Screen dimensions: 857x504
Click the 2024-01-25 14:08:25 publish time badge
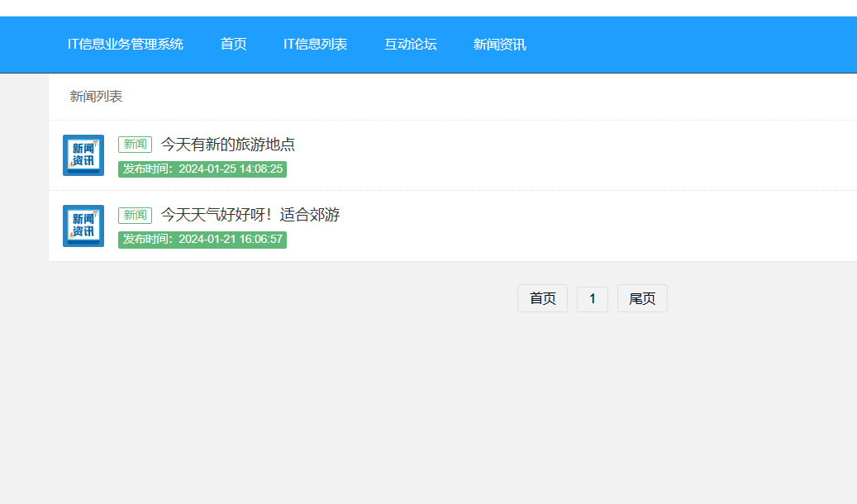[x=202, y=169]
